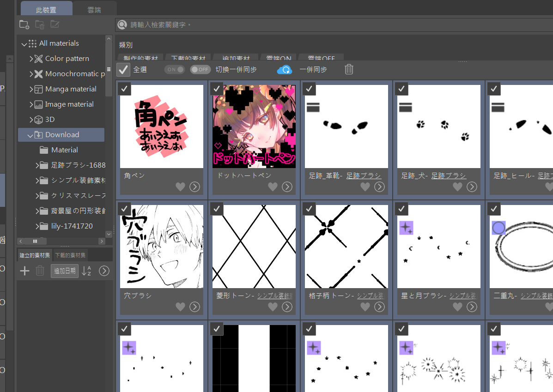Click the circled arrow beside sort icon
The height and width of the screenshot is (392, 553).
104,271
